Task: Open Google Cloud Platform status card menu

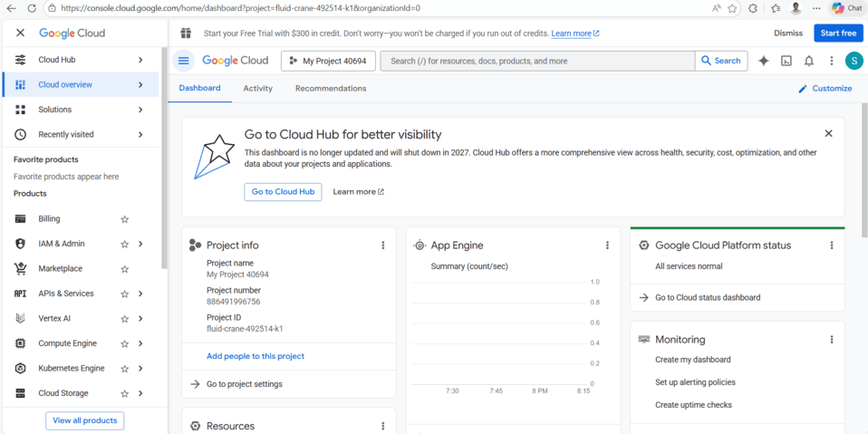Action: 831,246
